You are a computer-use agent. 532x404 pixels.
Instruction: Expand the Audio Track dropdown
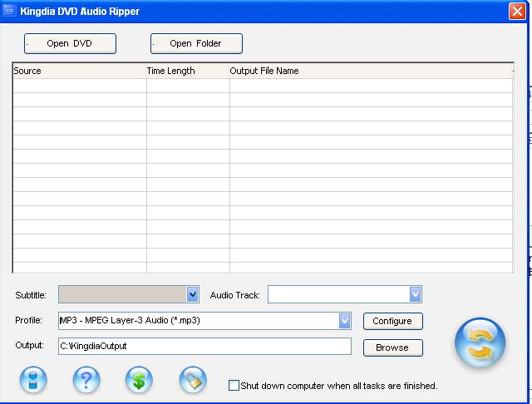pos(416,294)
